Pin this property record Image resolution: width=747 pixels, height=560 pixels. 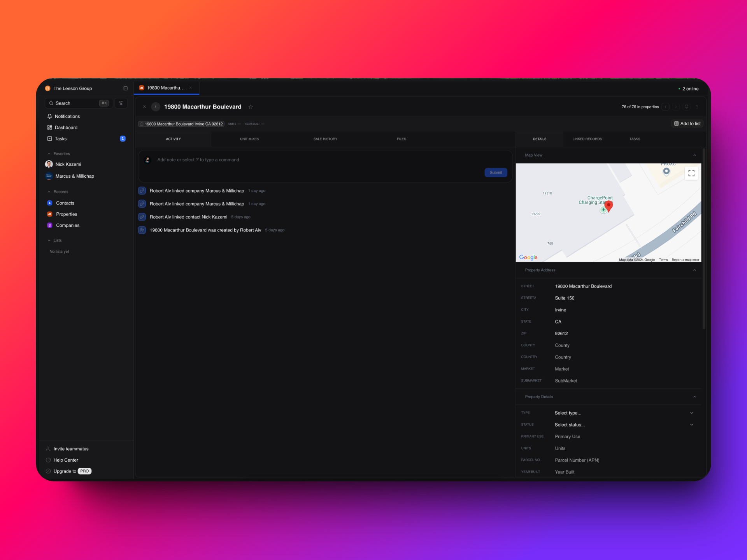pyautogui.click(x=686, y=107)
